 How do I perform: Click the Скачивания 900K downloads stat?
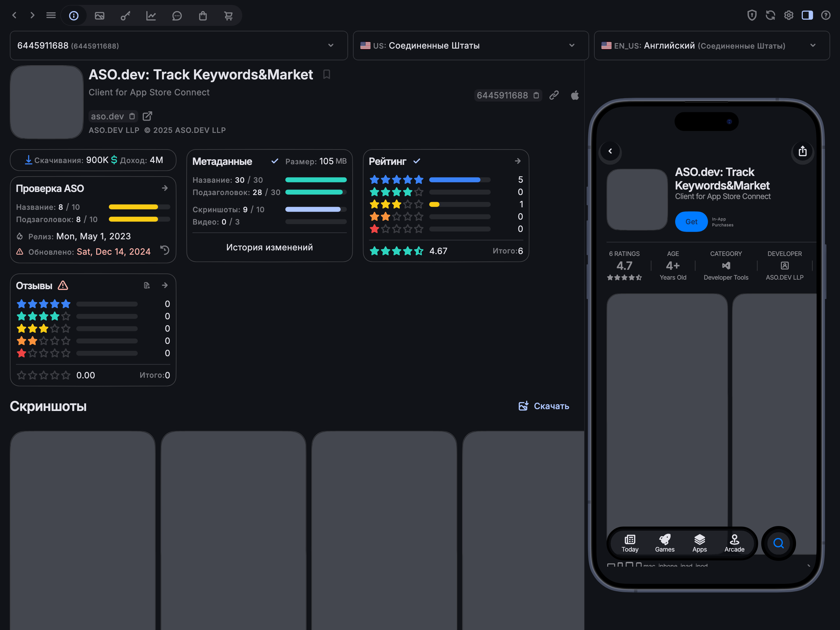point(66,160)
